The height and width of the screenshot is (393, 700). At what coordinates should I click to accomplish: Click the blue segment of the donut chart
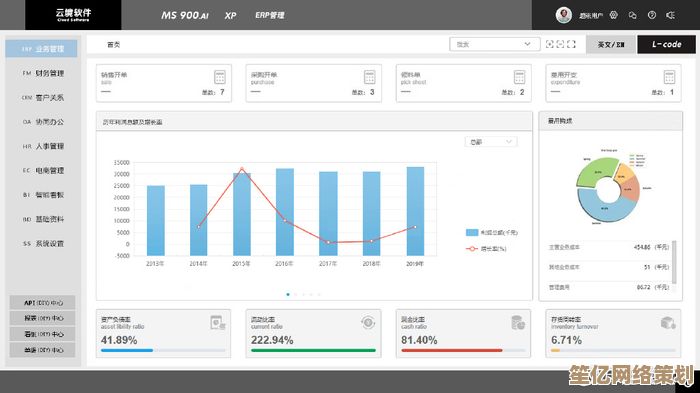[x=605, y=207]
